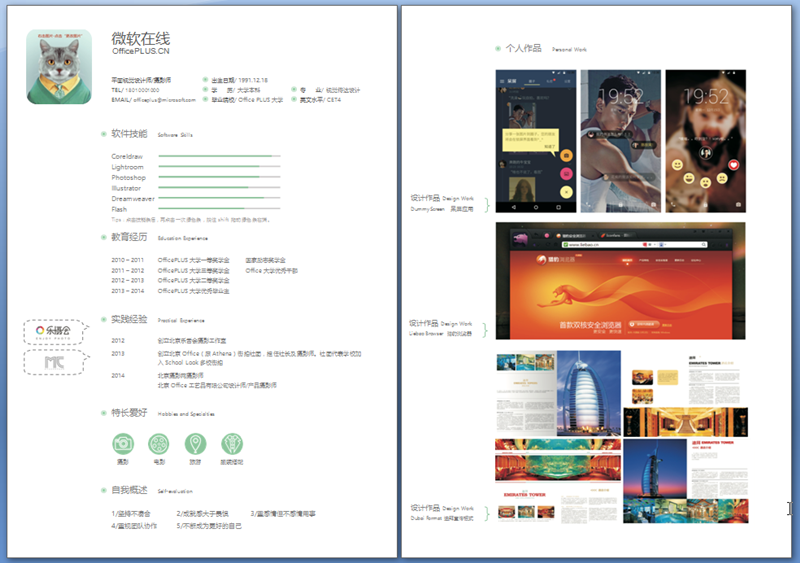The width and height of the screenshot is (800, 563).
Task: Select the Emirates Tower hotel lobby spread
Action: pyautogui.click(x=686, y=396)
